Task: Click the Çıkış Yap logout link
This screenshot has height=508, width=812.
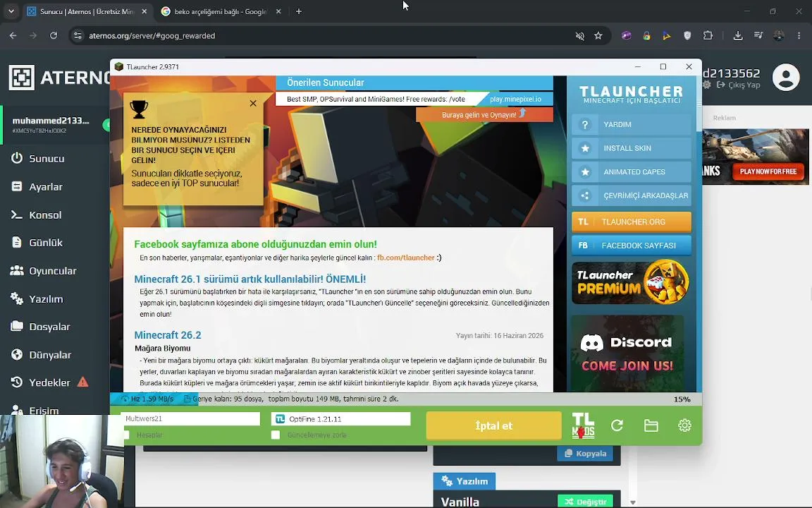Action: [x=739, y=85]
